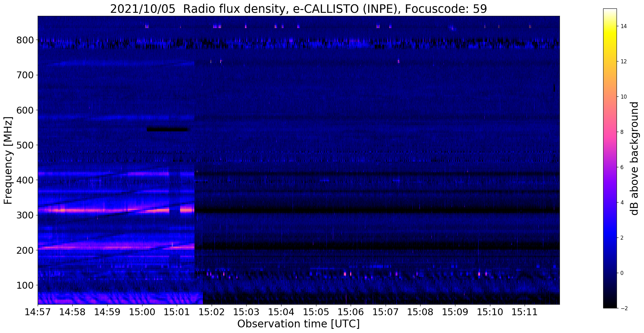Click the y-axis tick label 600
The width and height of the screenshot is (644, 333).
pos(25,110)
